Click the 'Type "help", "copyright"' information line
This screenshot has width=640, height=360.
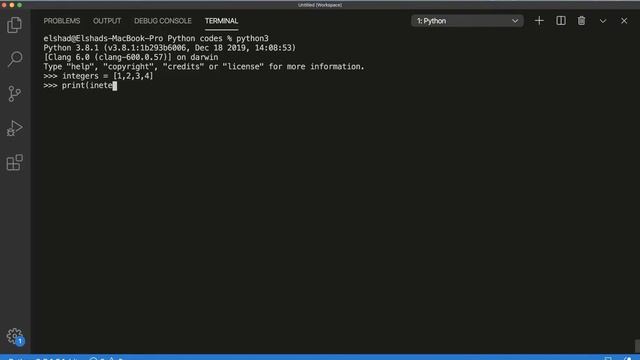point(204,67)
